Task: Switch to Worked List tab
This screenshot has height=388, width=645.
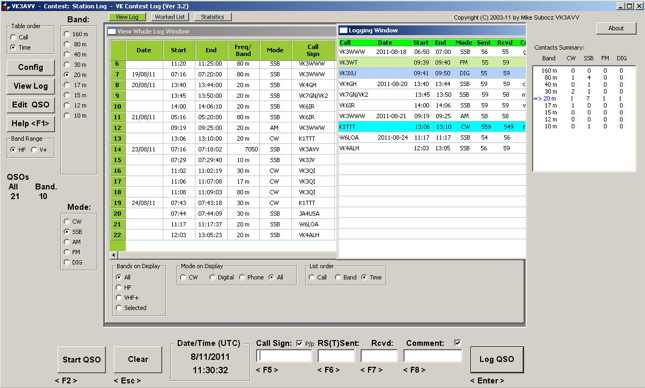Action: point(170,17)
